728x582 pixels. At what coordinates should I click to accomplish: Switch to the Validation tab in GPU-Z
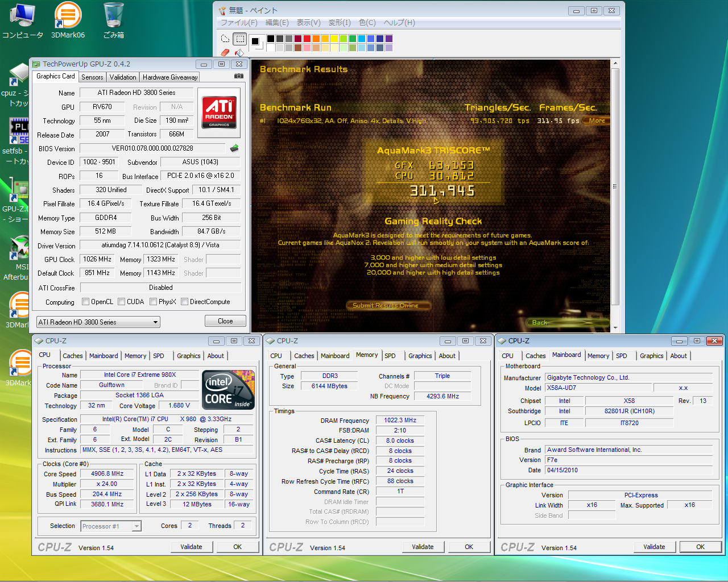coord(123,77)
